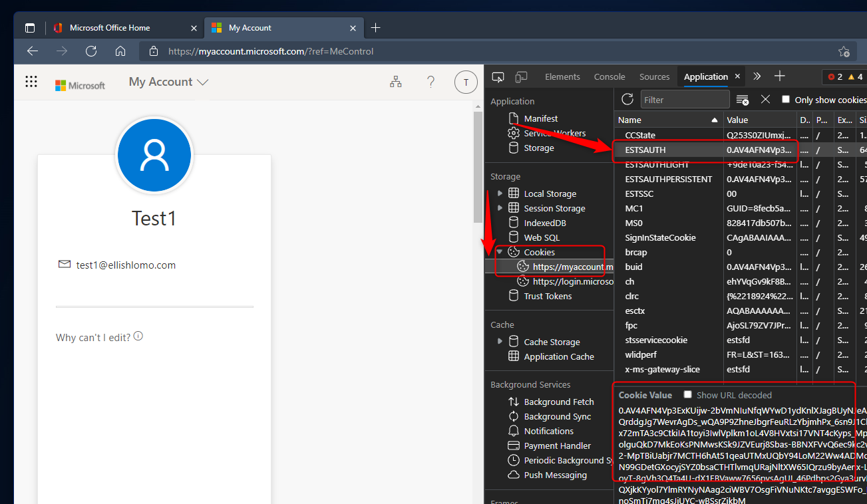Open the Microsoft app launcher grid
Screen dimensions: 867x504
click(31, 82)
